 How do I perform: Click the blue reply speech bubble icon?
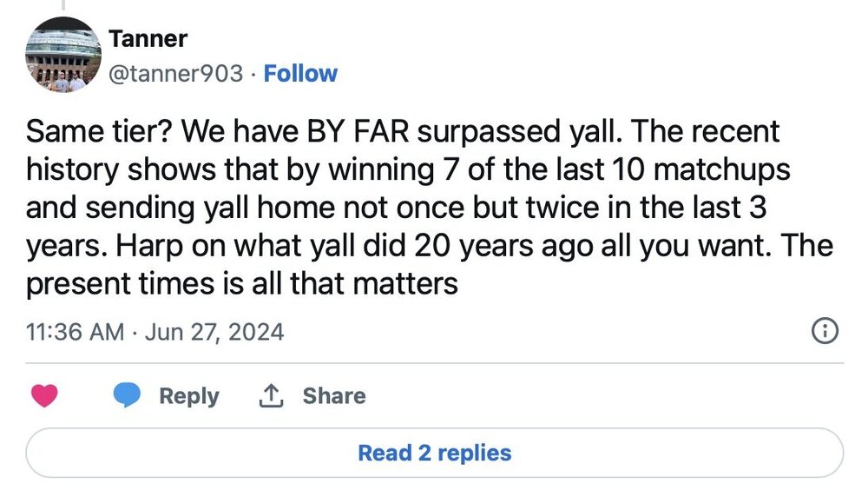pos(127,396)
